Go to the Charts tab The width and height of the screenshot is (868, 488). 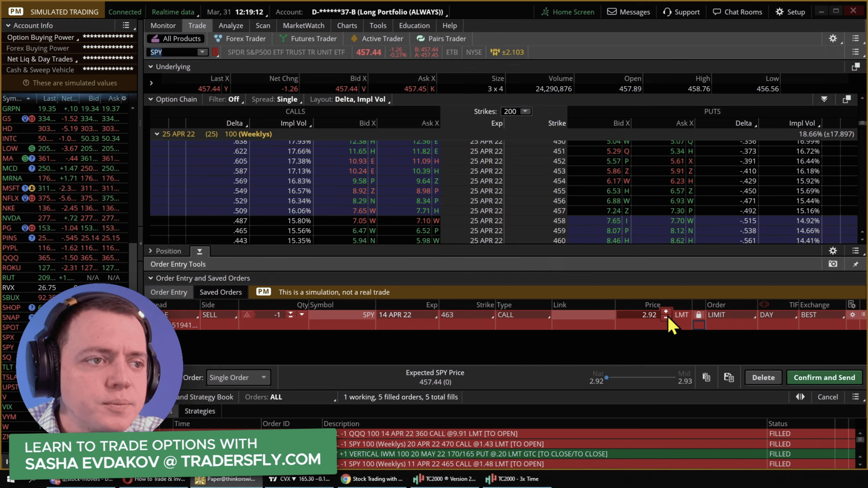347,26
